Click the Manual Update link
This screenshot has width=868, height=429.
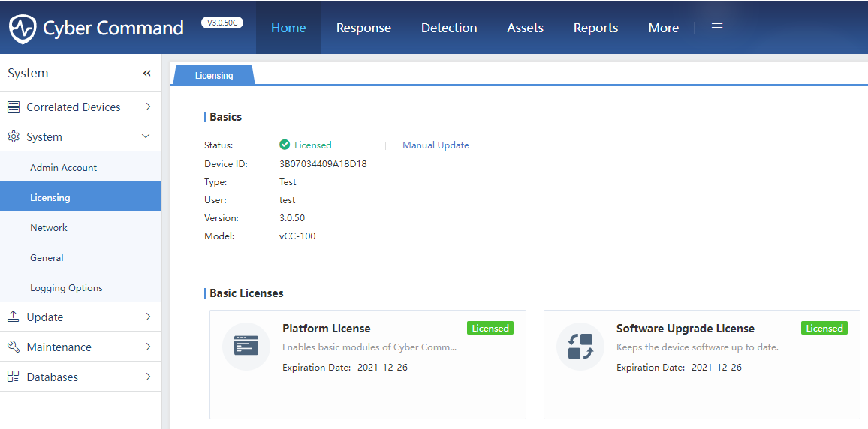(x=436, y=145)
